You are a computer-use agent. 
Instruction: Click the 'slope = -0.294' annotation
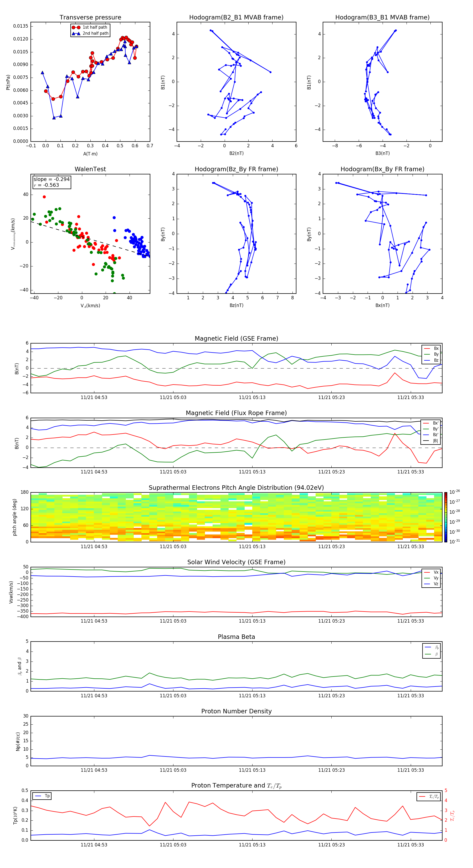(52, 179)
